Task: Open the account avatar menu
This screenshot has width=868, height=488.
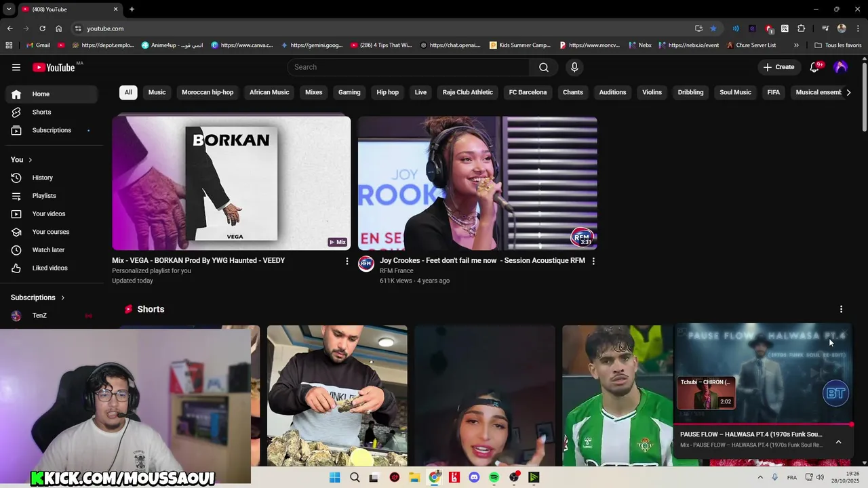Action: [841, 67]
